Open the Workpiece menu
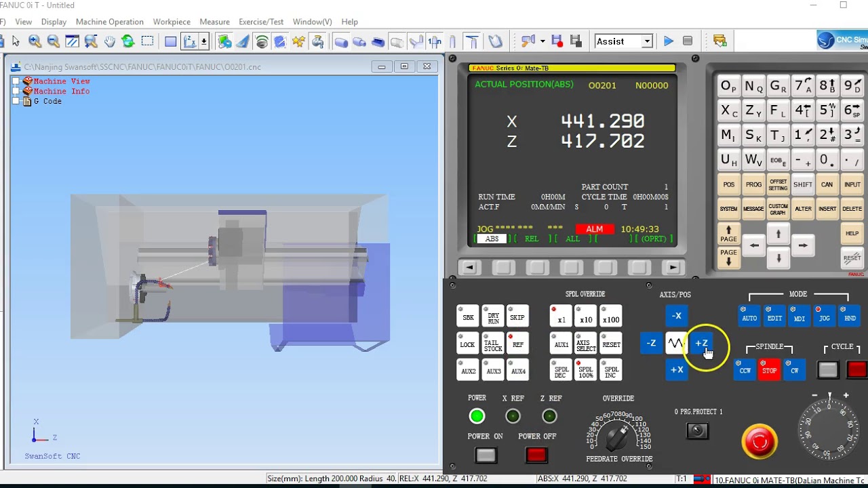This screenshot has height=488, width=868. click(172, 22)
